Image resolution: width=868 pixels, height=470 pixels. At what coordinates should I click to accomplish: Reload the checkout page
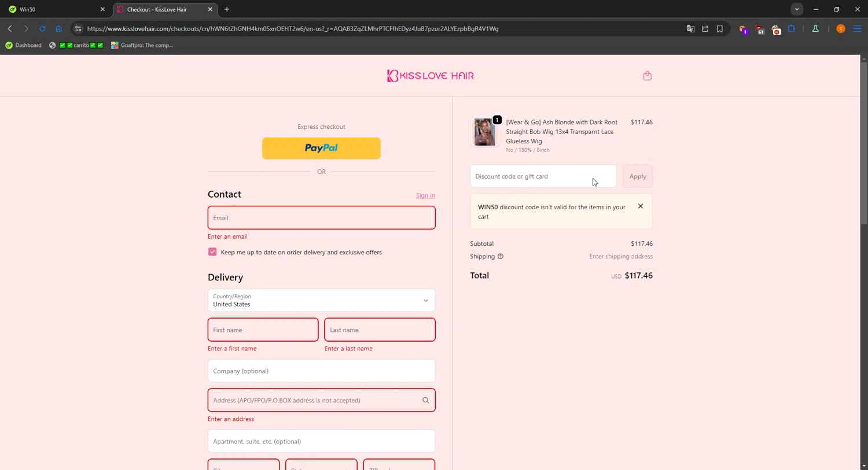tap(42, 28)
